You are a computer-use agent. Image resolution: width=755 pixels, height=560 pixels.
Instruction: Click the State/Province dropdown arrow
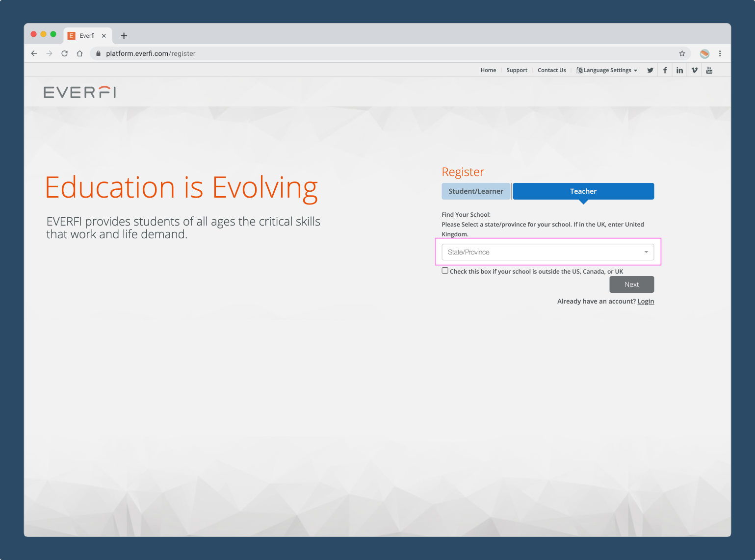pyautogui.click(x=646, y=252)
